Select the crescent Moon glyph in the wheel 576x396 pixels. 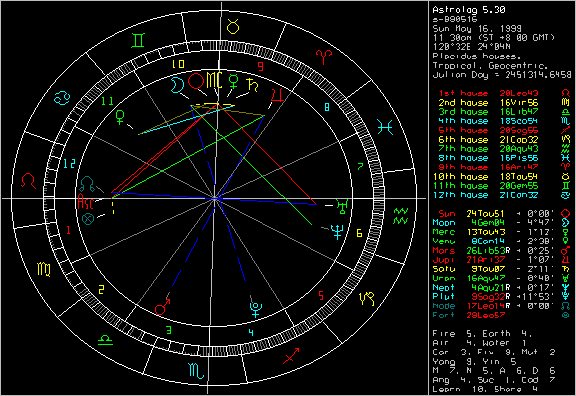point(177,85)
